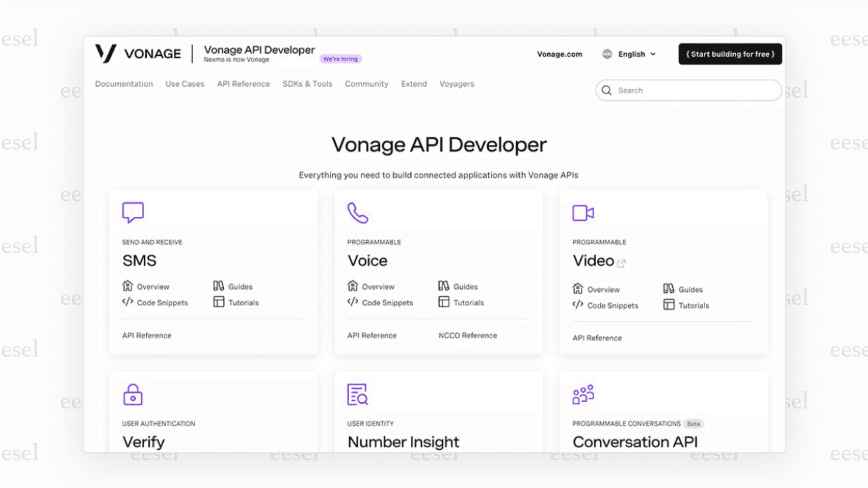The height and width of the screenshot is (488, 868).
Task: Open the Vonage.com link
Action: click(x=559, y=54)
